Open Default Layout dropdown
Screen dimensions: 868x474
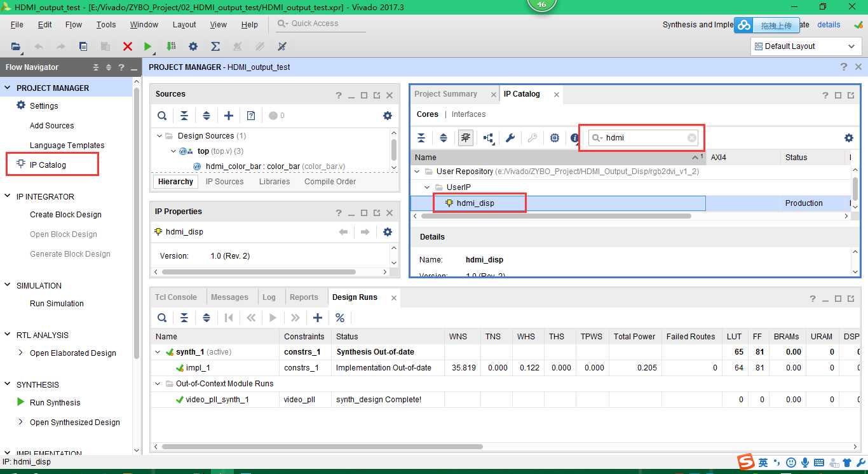(806, 46)
